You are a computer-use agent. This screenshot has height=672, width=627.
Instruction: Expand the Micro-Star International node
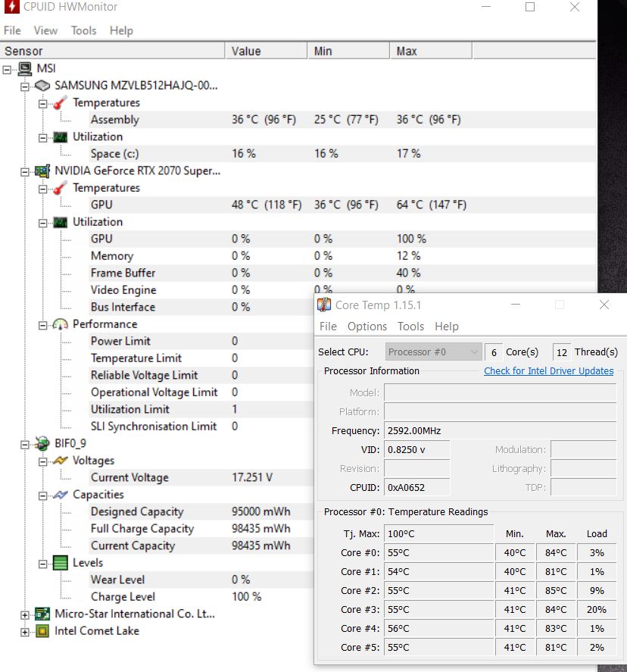[x=25, y=615]
